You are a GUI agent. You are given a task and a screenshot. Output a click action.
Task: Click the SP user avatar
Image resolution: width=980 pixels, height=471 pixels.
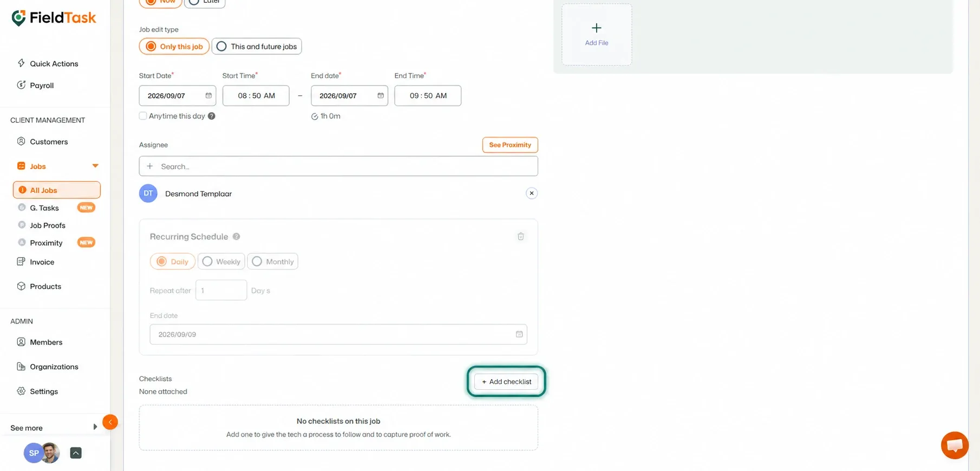click(x=33, y=453)
